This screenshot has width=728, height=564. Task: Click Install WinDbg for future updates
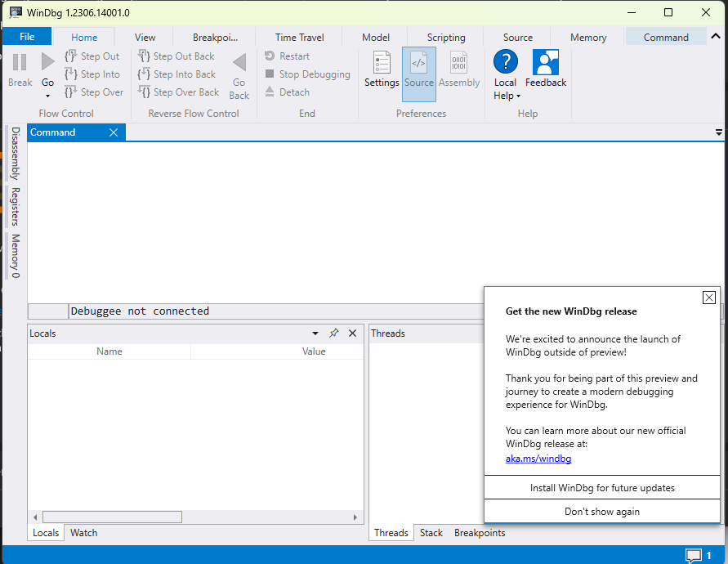[602, 488]
